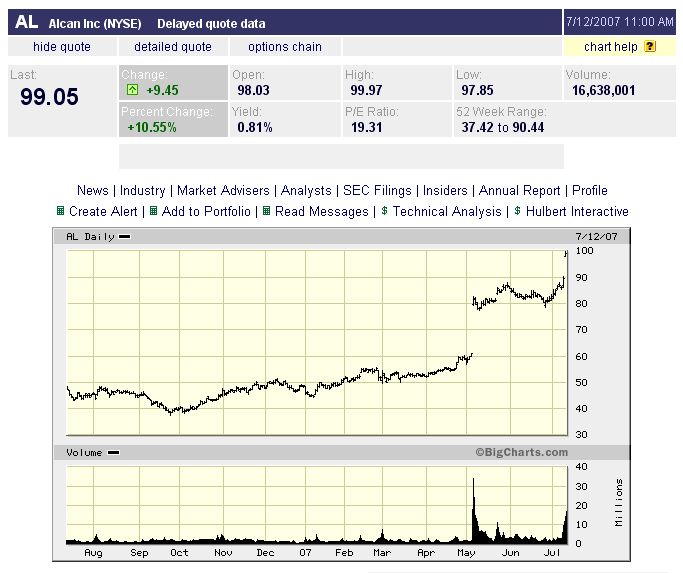This screenshot has width=683, height=573.
Task: Click the green icon beside Add to Portfolio
Action: (x=153, y=211)
